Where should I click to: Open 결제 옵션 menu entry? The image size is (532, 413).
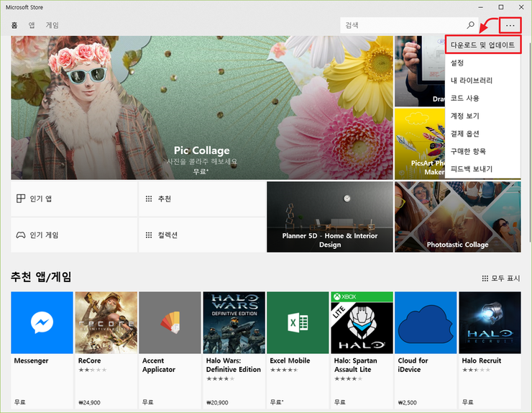(483, 134)
